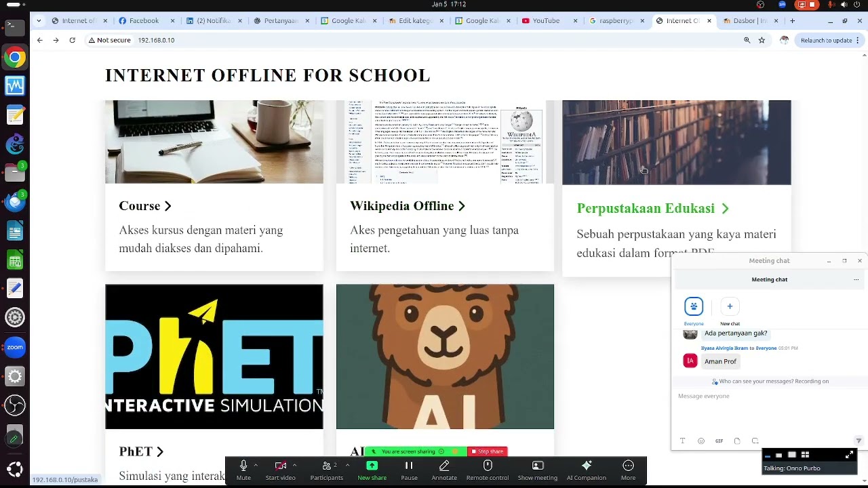This screenshot has width=868, height=488.
Task: Click the AI llama image
Action: 445,357
